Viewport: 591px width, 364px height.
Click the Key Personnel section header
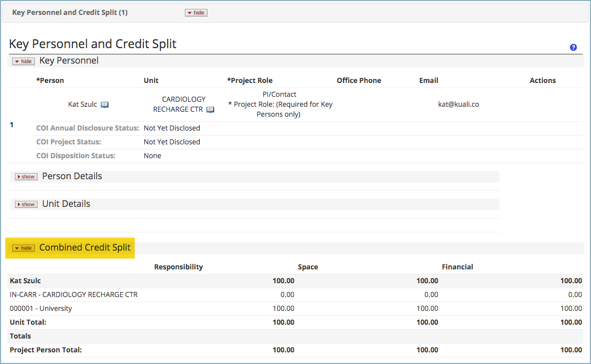tap(69, 61)
